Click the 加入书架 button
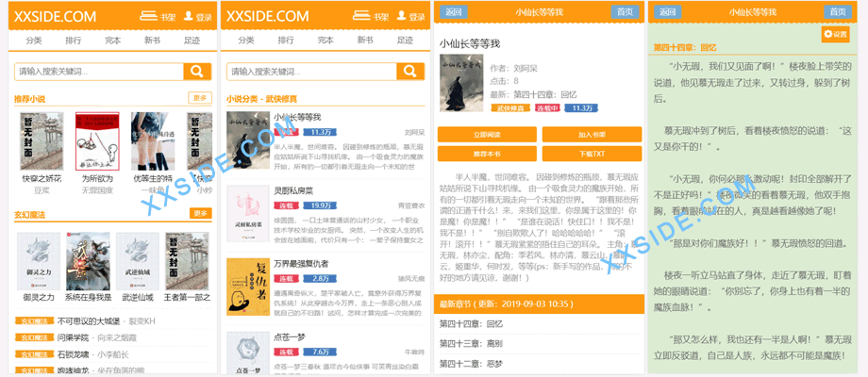Image resolution: width=868 pixels, height=377 pixels. 592,135
